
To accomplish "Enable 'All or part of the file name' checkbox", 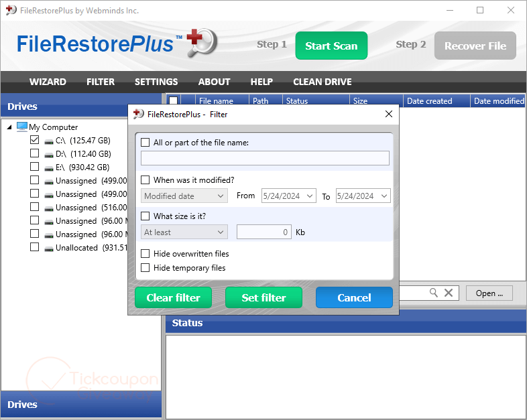I will point(145,143).
